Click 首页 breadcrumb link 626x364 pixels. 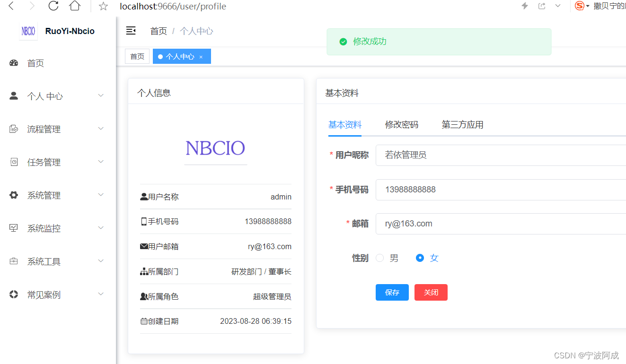[x=159, y=31]
